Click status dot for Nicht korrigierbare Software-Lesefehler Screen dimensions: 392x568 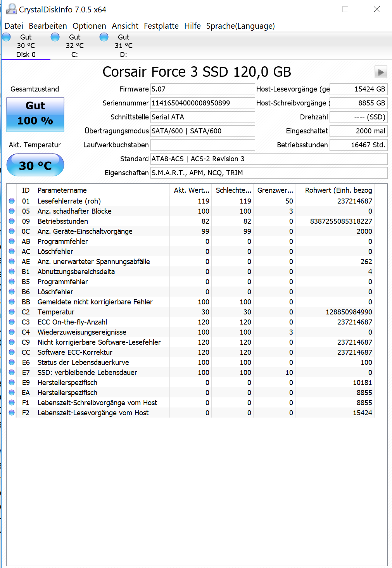tap(12, 342)
